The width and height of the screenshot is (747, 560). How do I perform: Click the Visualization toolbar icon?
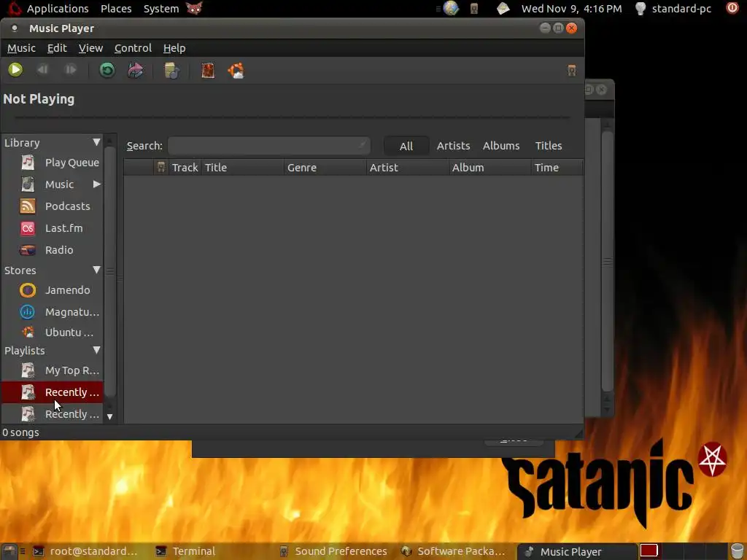(208, 71)
